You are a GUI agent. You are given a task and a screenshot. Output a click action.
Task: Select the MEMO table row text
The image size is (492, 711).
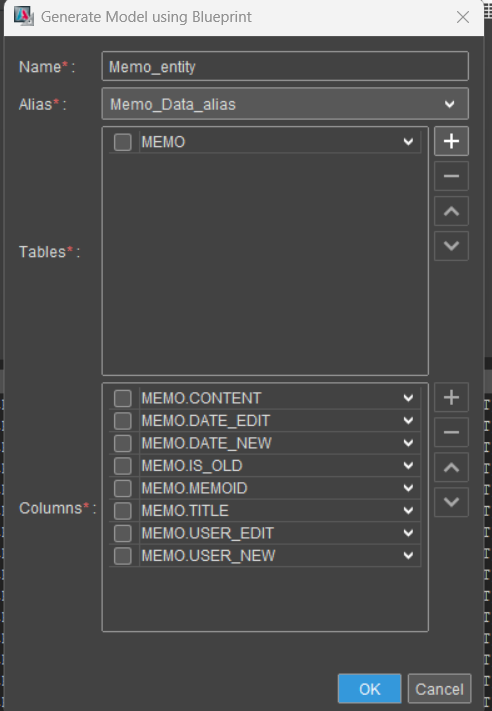[x=163, y=142]
